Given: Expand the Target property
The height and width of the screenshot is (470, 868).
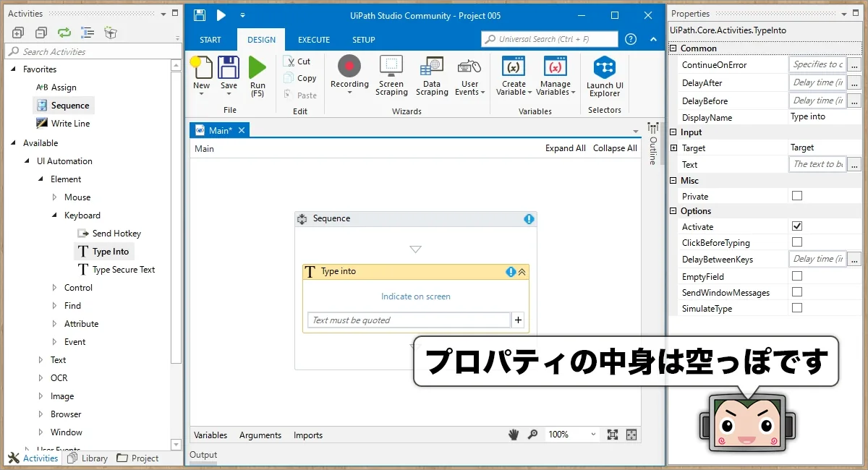Looking at the screenshot, I should (673, 148).
